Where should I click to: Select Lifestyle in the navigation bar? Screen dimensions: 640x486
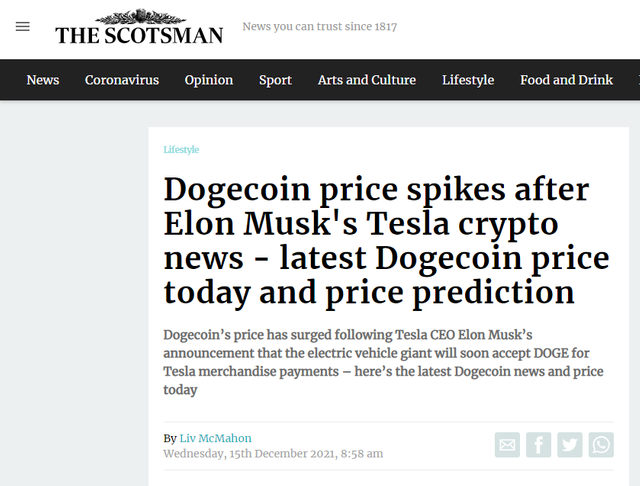click(468, 80)
